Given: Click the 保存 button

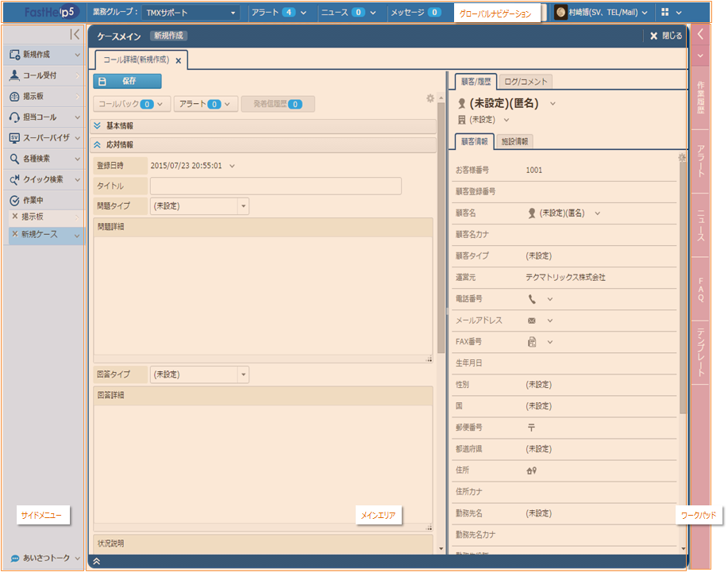Looking at the screenshot, I should click(127, 81).
